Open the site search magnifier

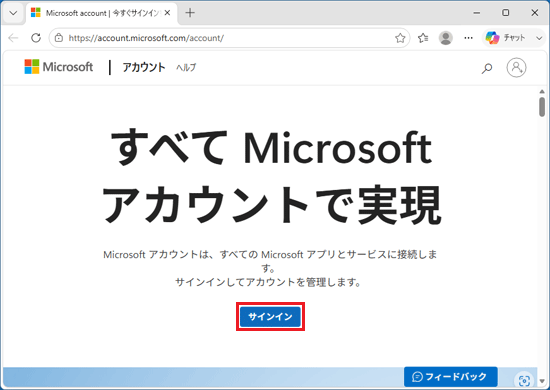[x=487, y=68]
